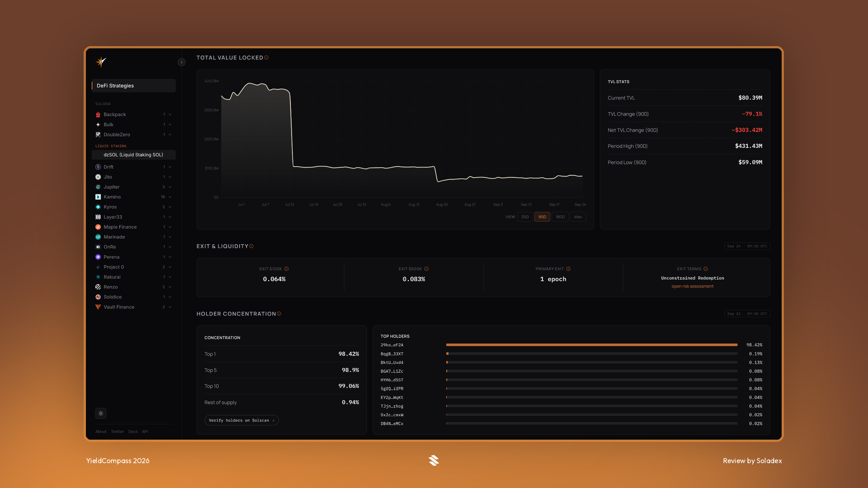Click the BqgB…33XT holder bar
The image size is (868, 488).
592,354
